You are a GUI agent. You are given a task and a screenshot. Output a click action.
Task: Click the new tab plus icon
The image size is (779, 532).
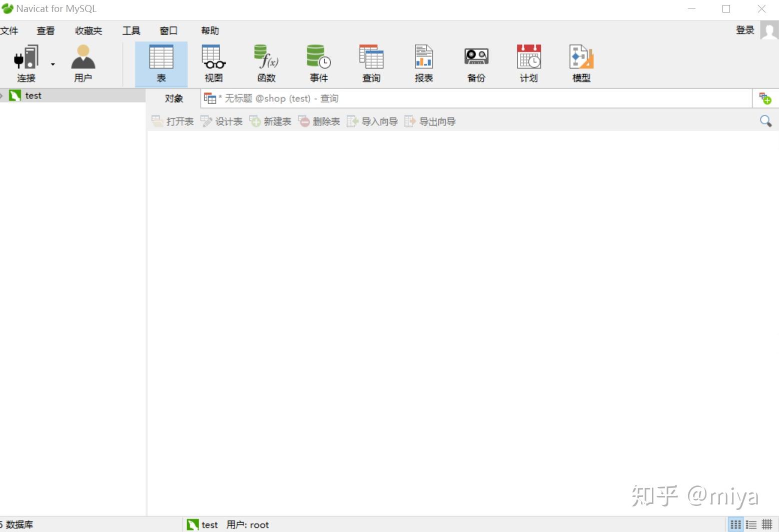(x=765, y=98)
